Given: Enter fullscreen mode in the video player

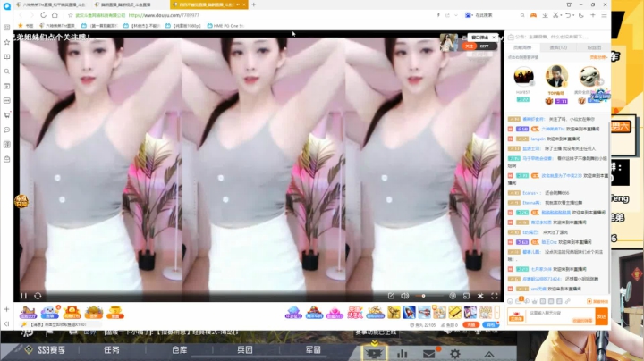Looking at the screenshot, I should click(x=495, y=296).
